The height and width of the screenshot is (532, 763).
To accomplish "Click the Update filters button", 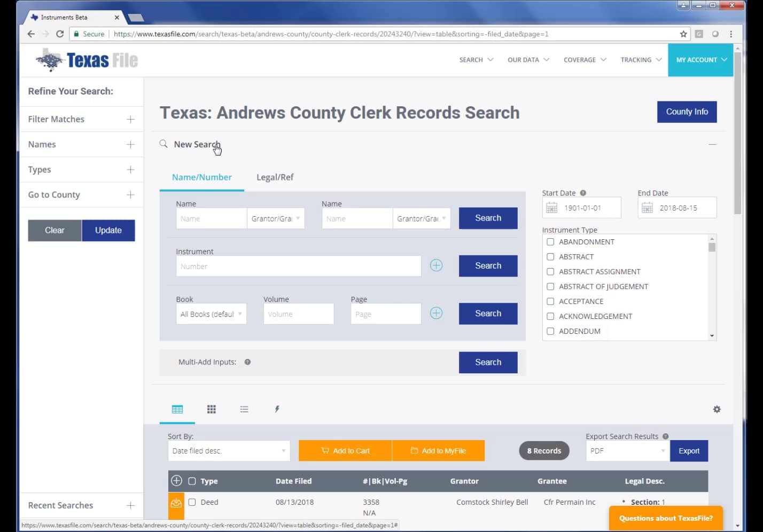I will tap(108, 230).
